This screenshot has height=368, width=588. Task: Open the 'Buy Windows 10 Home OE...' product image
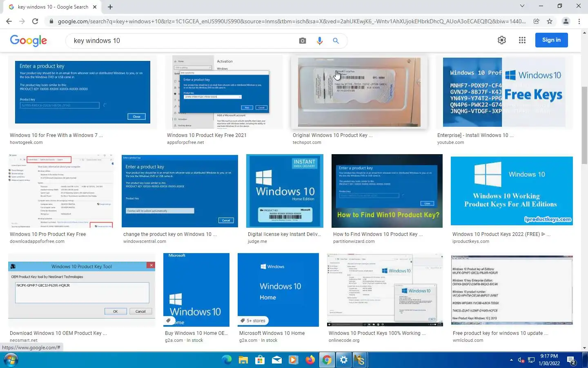(x=196, y=290)
